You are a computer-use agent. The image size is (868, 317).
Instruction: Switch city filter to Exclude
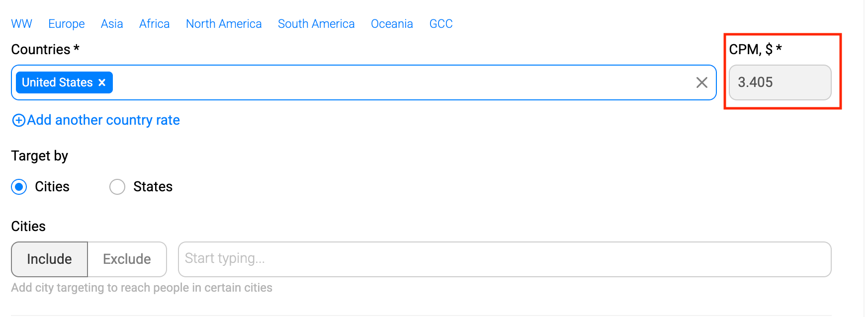(127, 259)
